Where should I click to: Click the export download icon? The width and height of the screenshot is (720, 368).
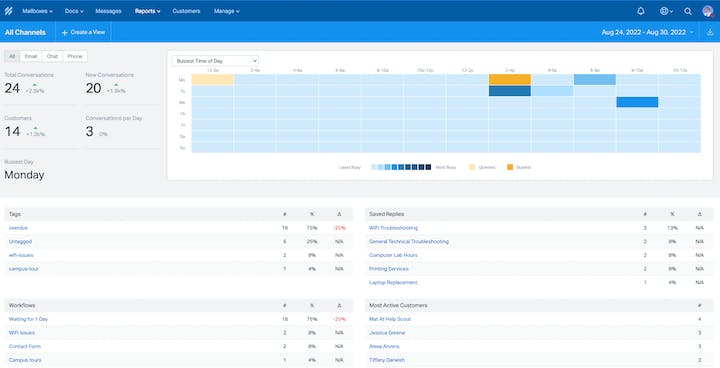click(x=710, y=32)
